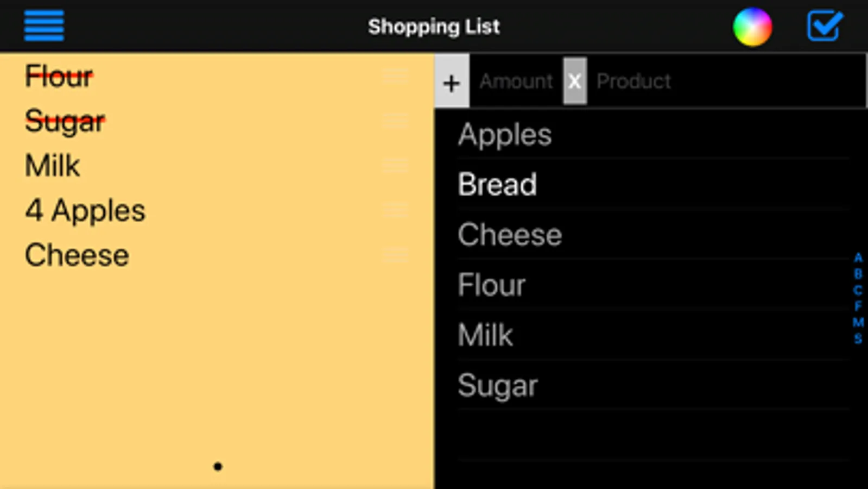The width and height of the screenshot is (868, 489).
Task: Open the hamburger menu
Action: point(44,26)
